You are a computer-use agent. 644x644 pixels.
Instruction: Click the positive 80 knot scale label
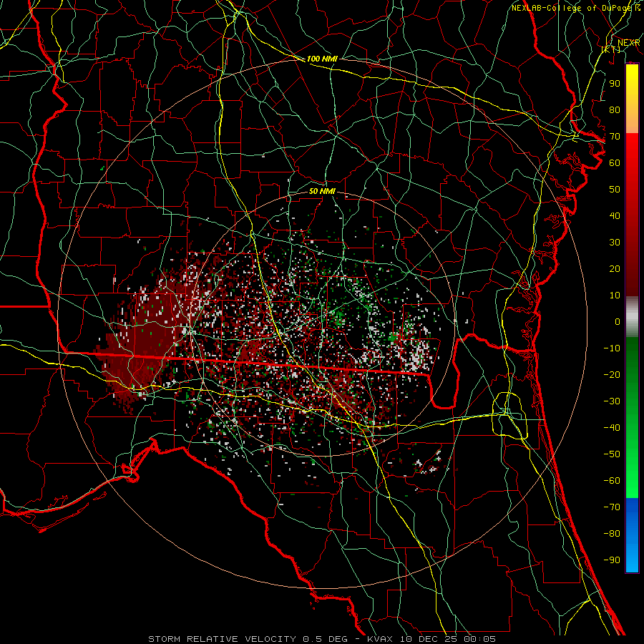[615, 109]
